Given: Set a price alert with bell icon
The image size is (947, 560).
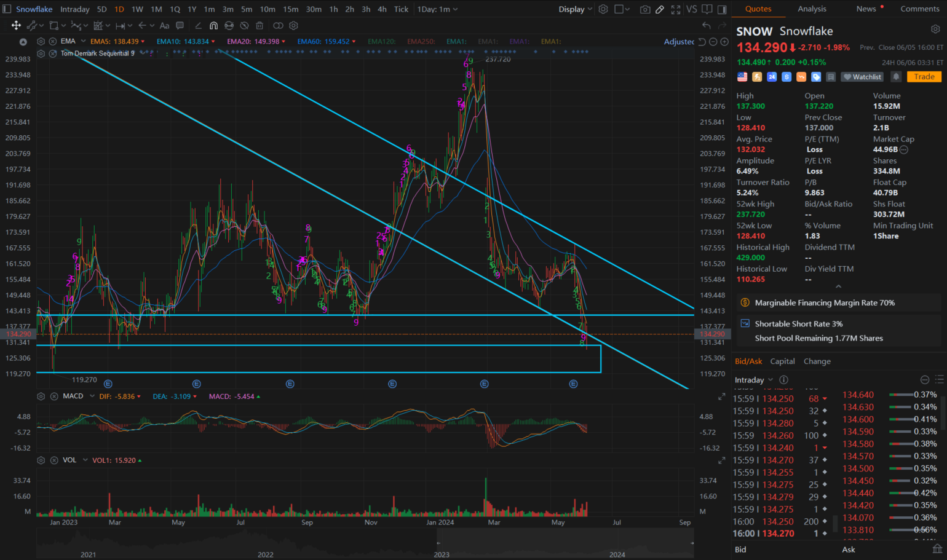Looking at the screenshot, I should point(896,77).
